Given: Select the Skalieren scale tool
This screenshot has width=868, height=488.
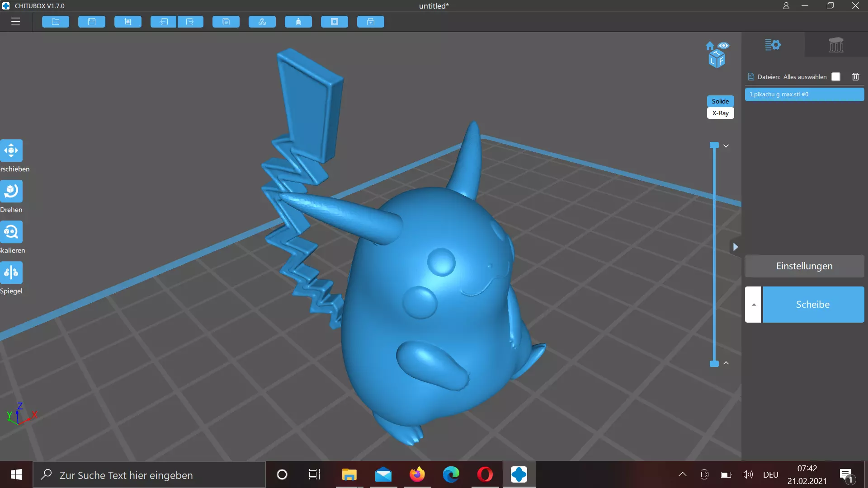Looking at the screenshot, I should coord(11,232).
